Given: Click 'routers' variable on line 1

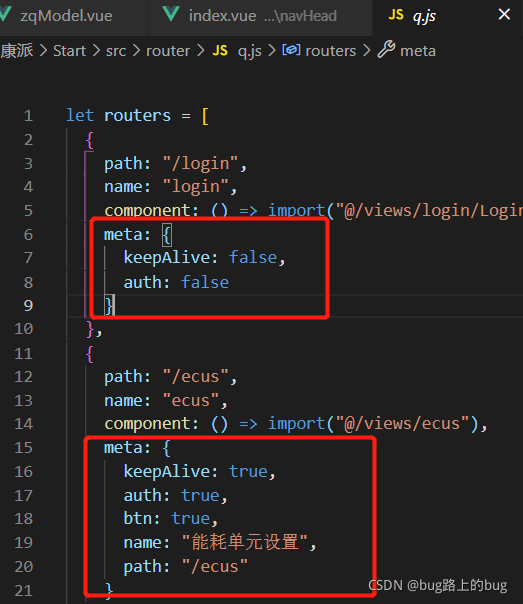Looking at the screenshot, I should [x=137, y=116].
